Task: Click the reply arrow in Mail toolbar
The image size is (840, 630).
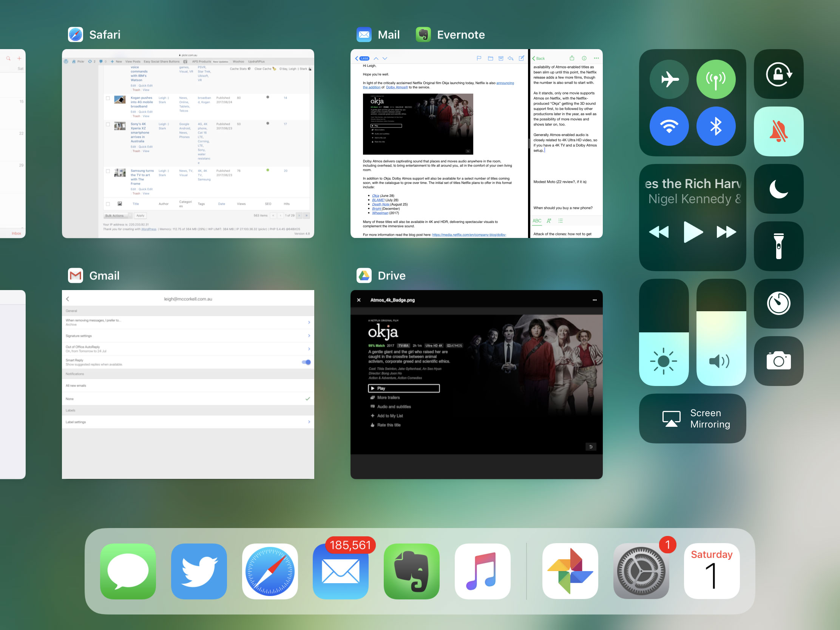Action: click(x=511, y=58)
